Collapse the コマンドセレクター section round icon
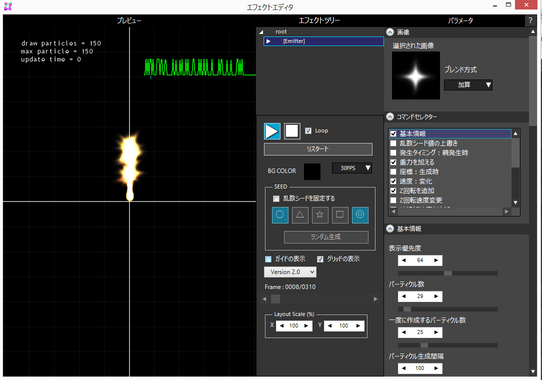542x380 pixels. (x=390, y=117)
